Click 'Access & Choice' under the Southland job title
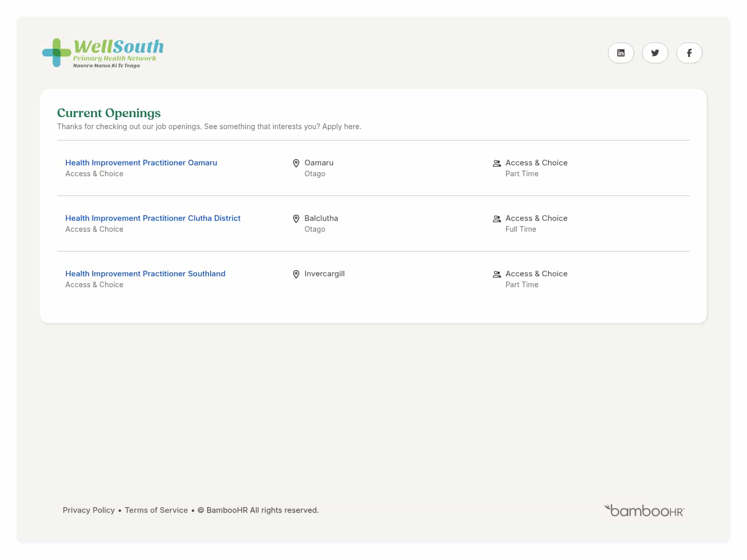This screenshot has height=560, width=747. tap(94, 285)
